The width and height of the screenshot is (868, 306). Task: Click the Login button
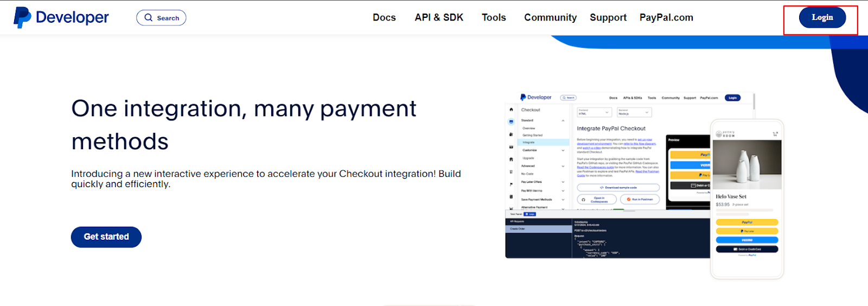[822, 17]
